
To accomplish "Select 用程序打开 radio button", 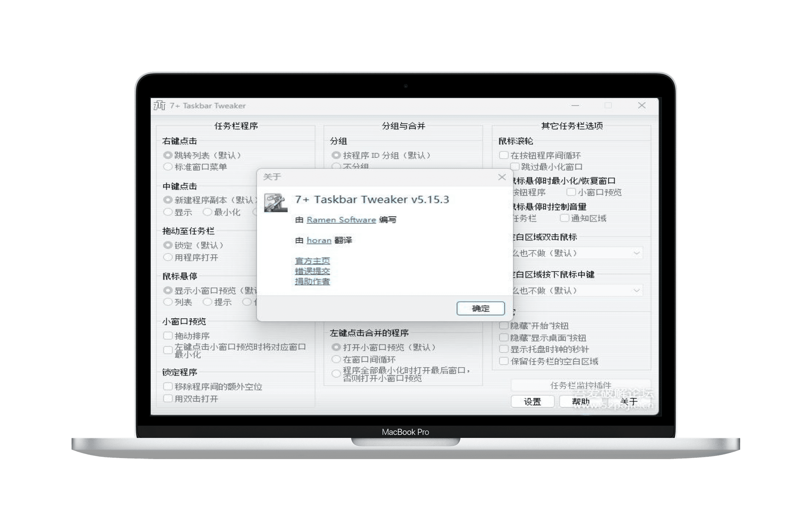I will [x=167, y=258].
